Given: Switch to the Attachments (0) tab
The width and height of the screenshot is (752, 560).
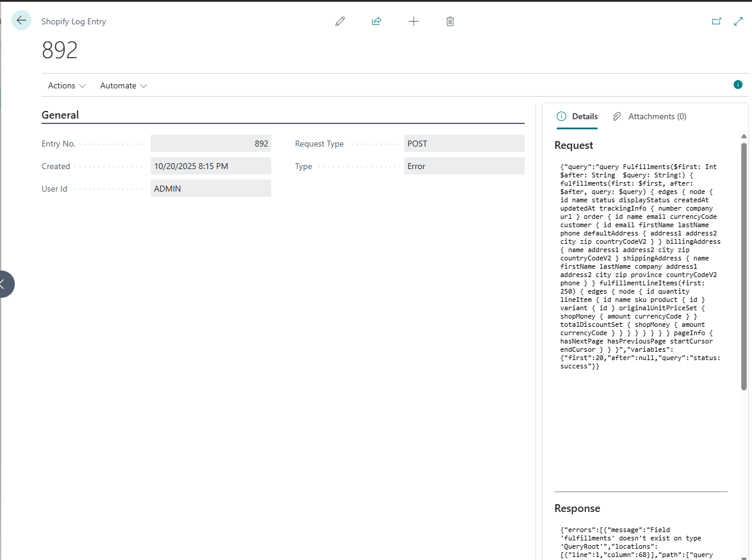Looking at the screenshot, I should 650,116.
